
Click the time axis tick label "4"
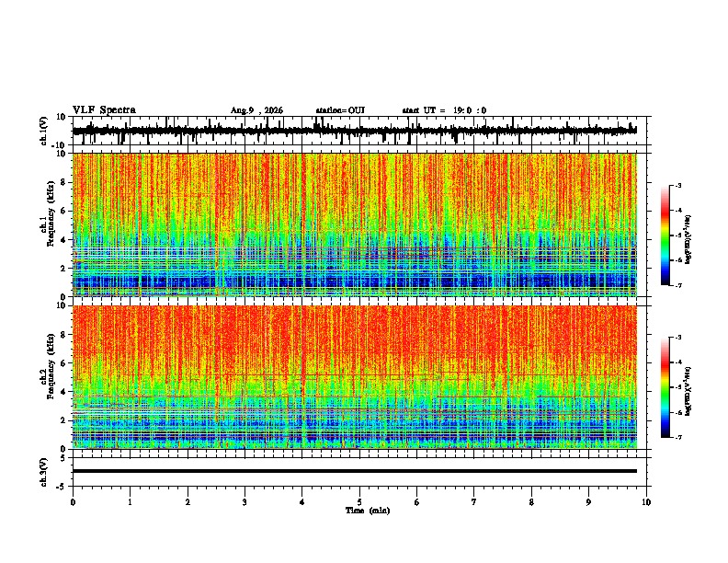(x=302, y=502)
